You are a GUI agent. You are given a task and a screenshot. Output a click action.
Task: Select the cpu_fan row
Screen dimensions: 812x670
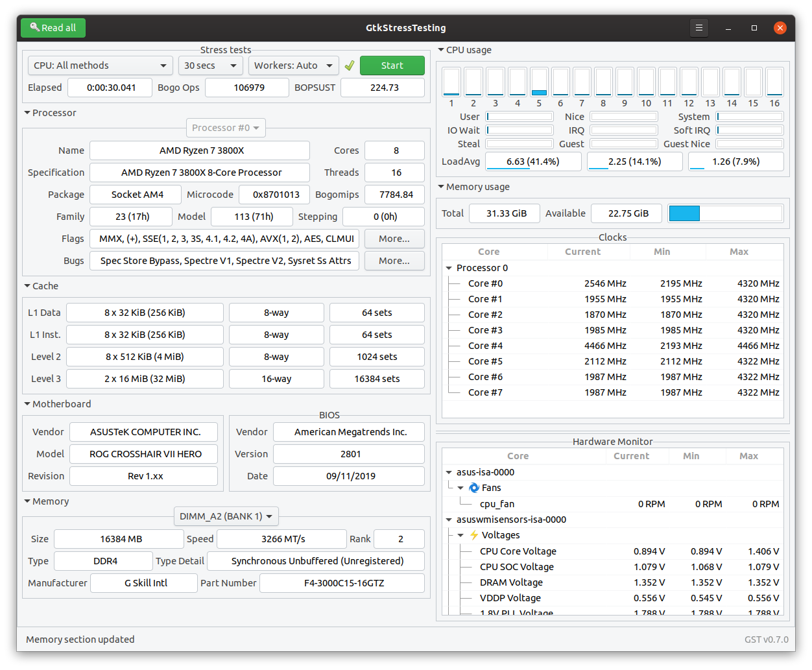pos(613,504)
